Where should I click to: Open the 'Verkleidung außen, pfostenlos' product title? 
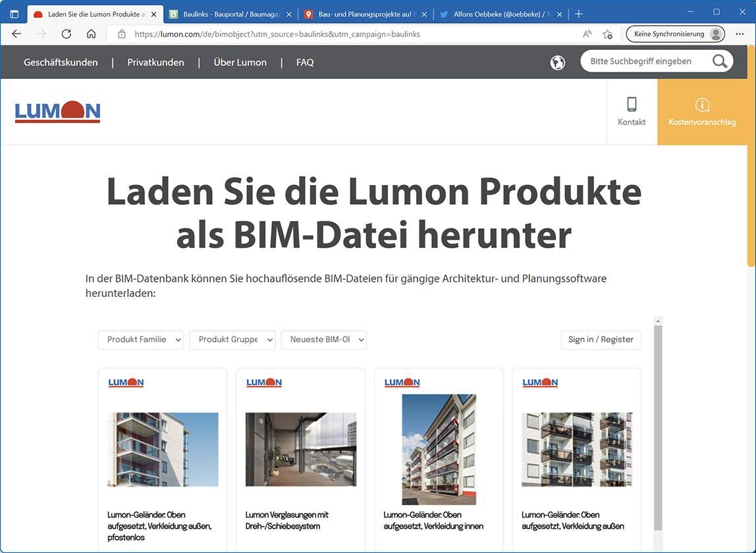click(159, 526)
